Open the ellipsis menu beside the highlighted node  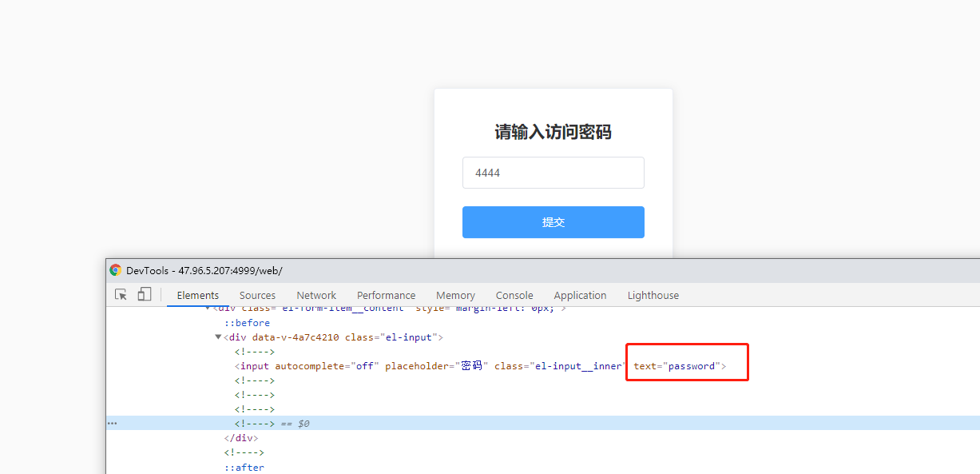[112, 423]
